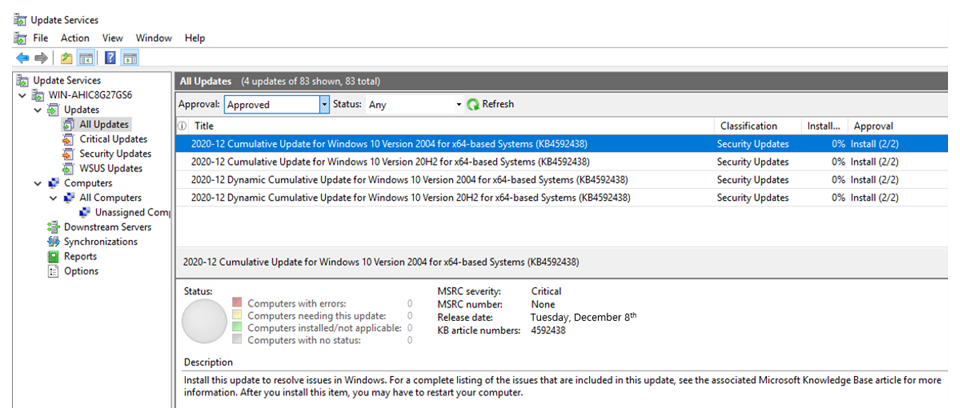Open the Window menu
This screenshot has height=420, width=960.
pos(154,38)
